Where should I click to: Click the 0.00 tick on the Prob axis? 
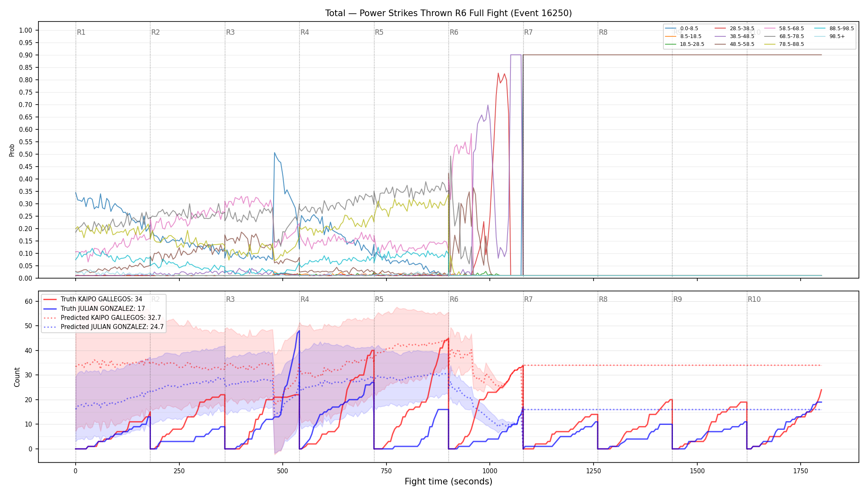coord(26,278)
